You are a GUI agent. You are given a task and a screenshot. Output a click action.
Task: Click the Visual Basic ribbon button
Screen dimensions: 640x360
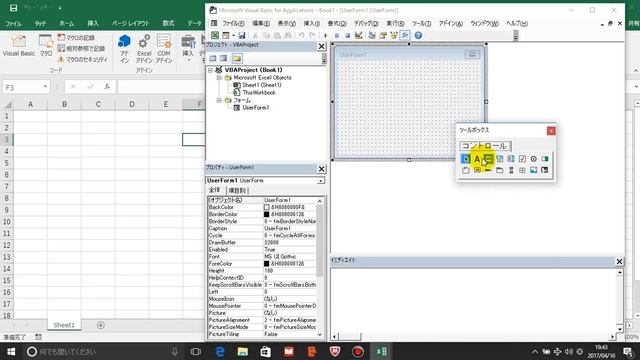pos(18,45)
